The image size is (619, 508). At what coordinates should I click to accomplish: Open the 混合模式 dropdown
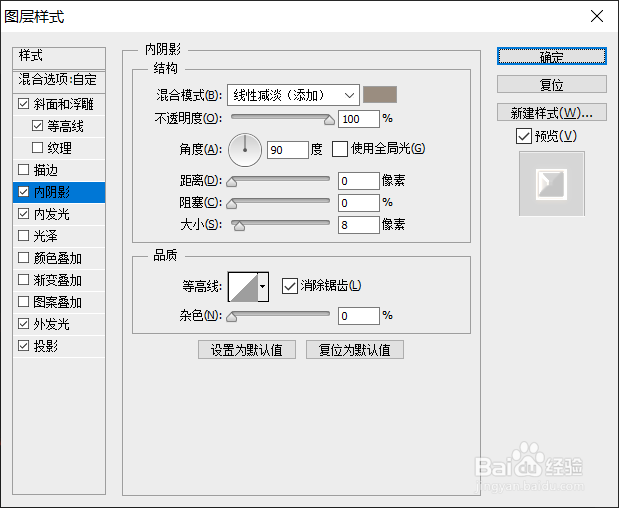click(x=293, y=95)
